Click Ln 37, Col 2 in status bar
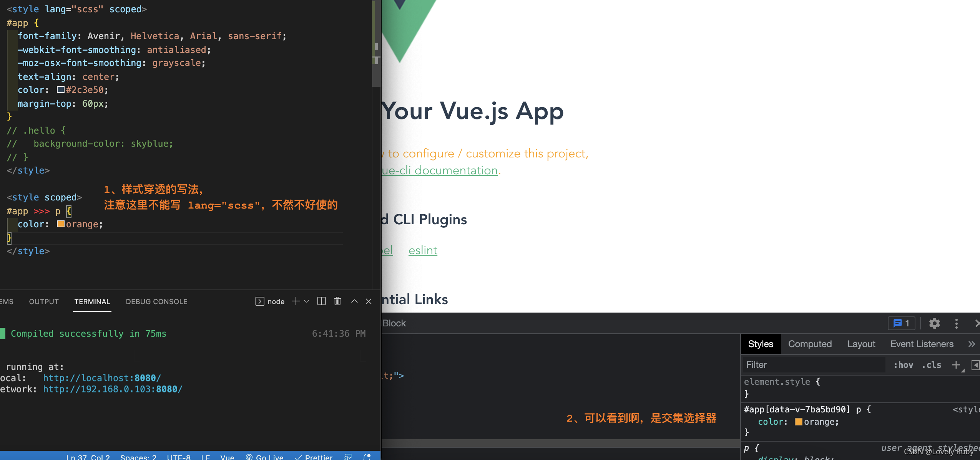 coord(88,457)
